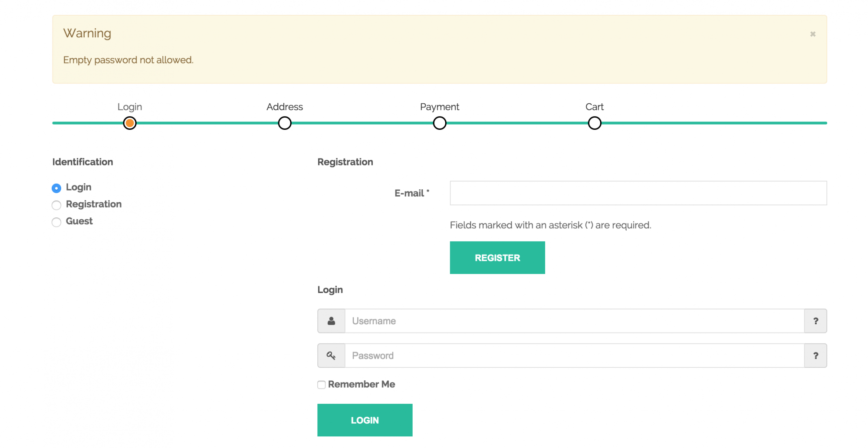
Task: Go to the Address step circle
Action: 285,123
